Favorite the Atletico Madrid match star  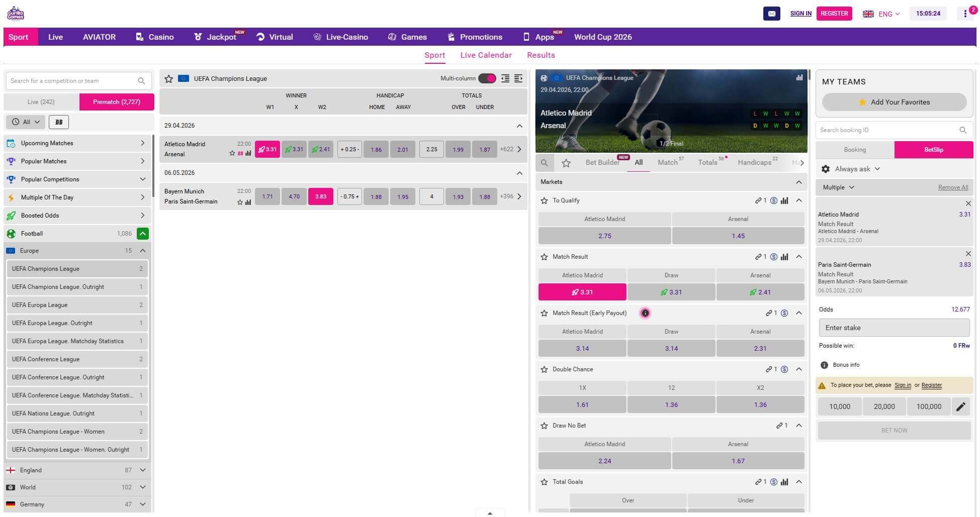(232, 153)
